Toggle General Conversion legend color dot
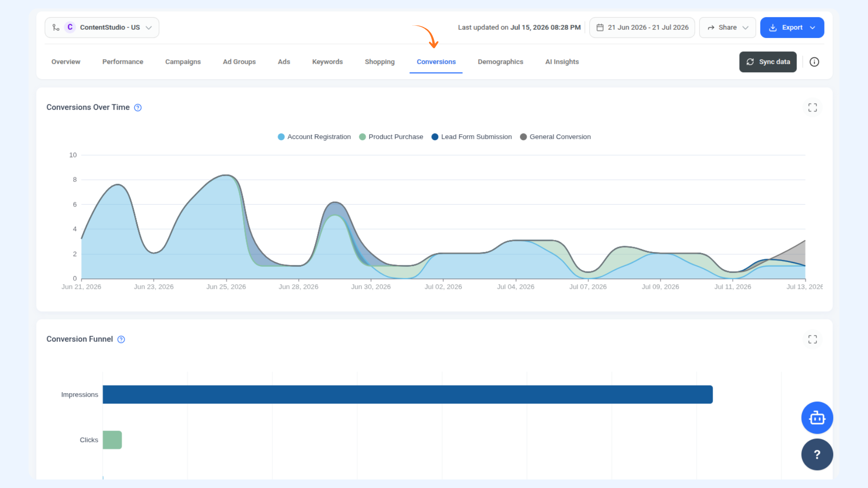 click(524, 137)
